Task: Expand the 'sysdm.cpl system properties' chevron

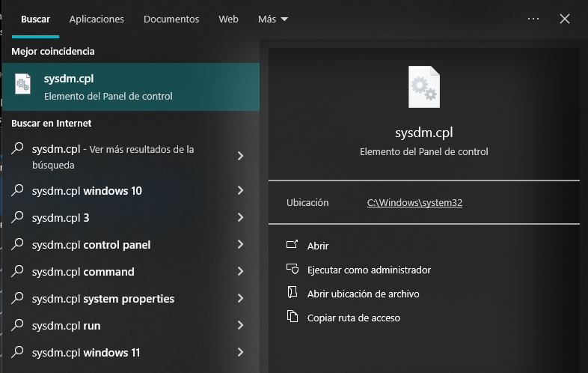Action: click(x=240, y=298)
